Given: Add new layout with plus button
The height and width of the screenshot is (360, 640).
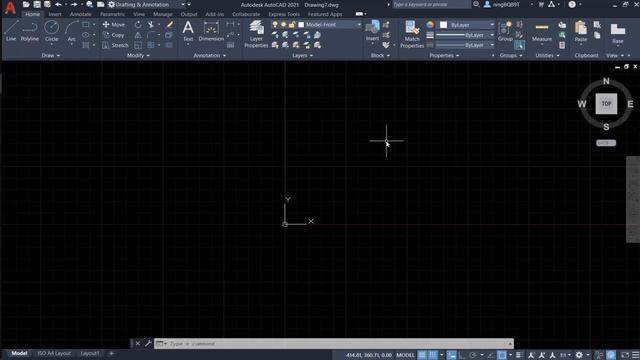Looking at the screenshot, I should click(111, 353).
